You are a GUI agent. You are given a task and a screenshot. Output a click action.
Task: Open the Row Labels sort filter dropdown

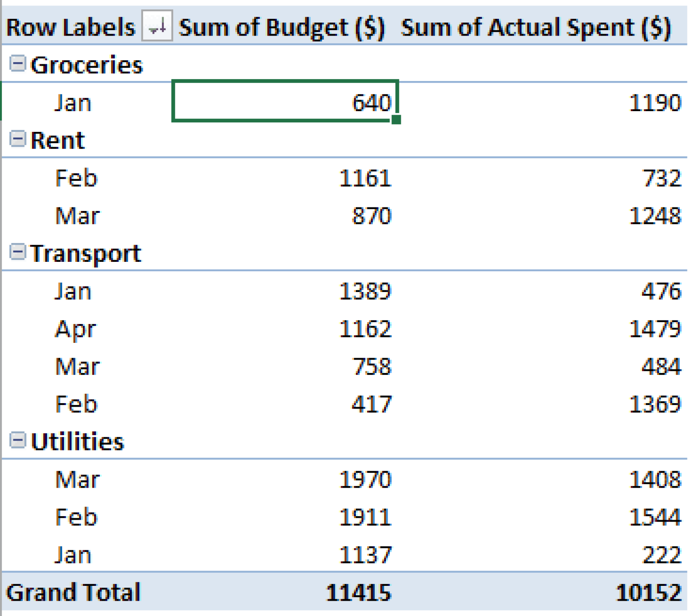click(x=157, y=26)
